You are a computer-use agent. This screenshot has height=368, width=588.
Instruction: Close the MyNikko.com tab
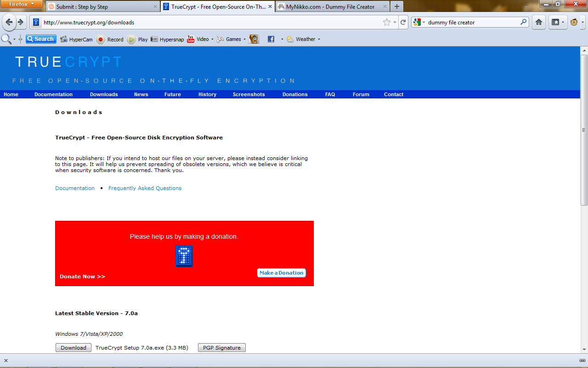(384, 7)
